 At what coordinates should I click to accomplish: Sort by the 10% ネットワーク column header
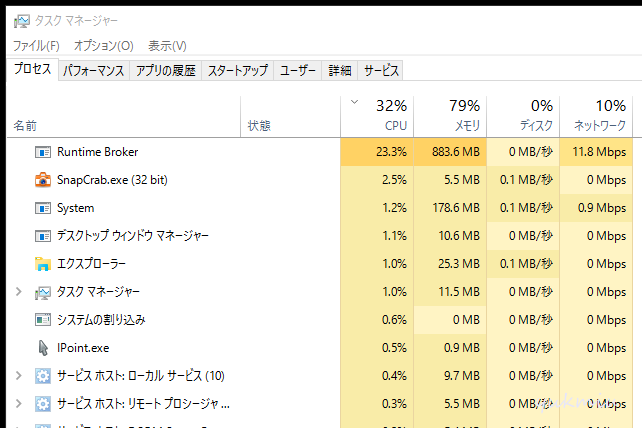coord(596,117)
